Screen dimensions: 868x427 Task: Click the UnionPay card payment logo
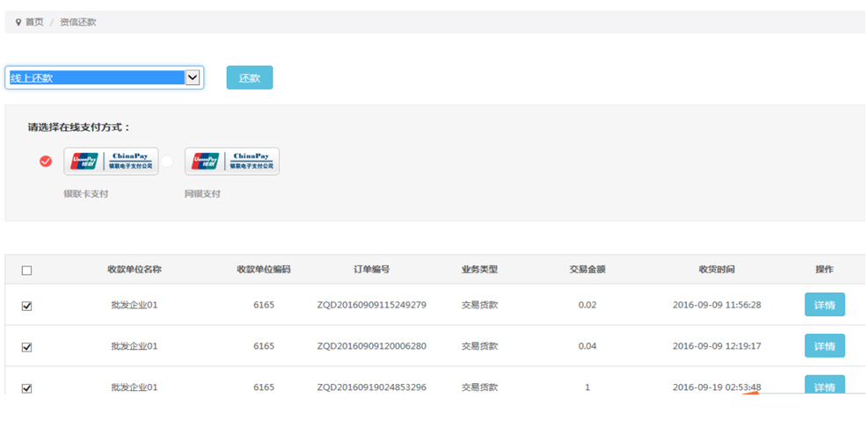(x=111, y=161)
